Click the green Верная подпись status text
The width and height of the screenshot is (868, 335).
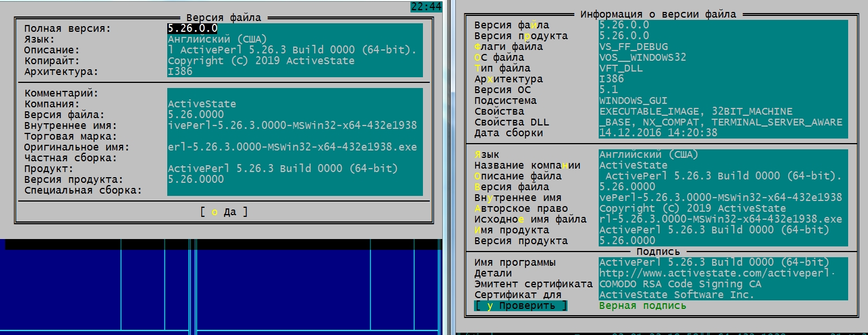(642, 306)
